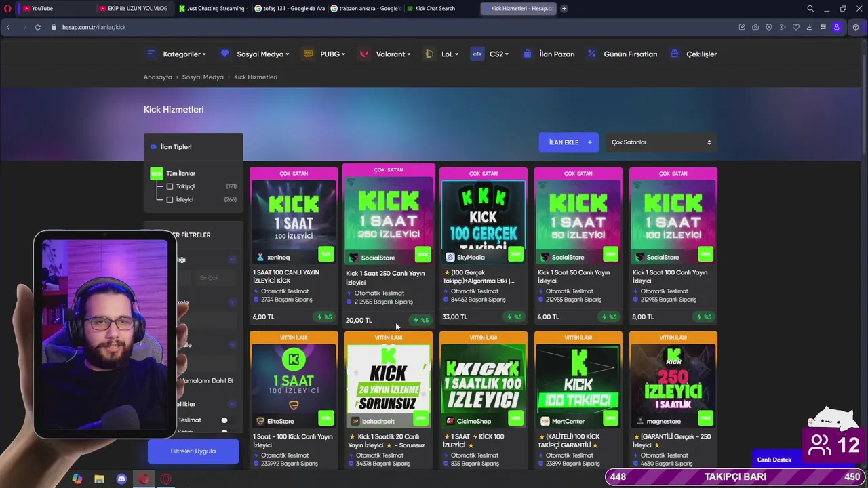Image resolution: width=868 pixels, height=488 pixels.
Task: Open the magnestore 250 İzleyici card image
Action: click(x=673, y=380)
